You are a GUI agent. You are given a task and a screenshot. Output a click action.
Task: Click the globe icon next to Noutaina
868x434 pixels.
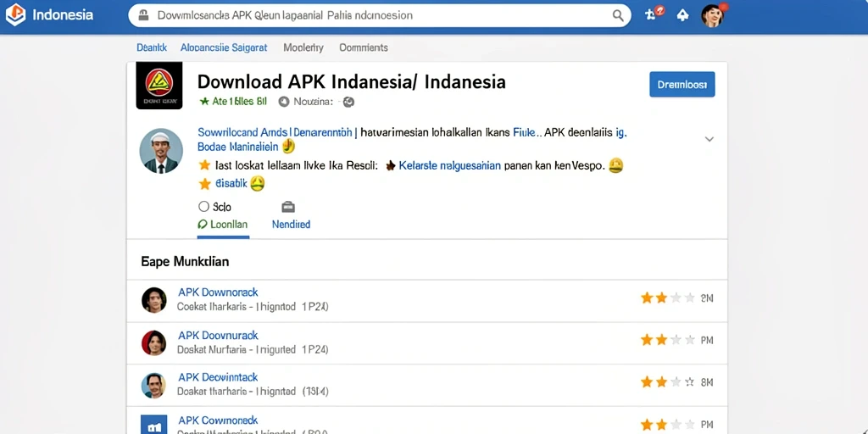[x=348, y=102]
